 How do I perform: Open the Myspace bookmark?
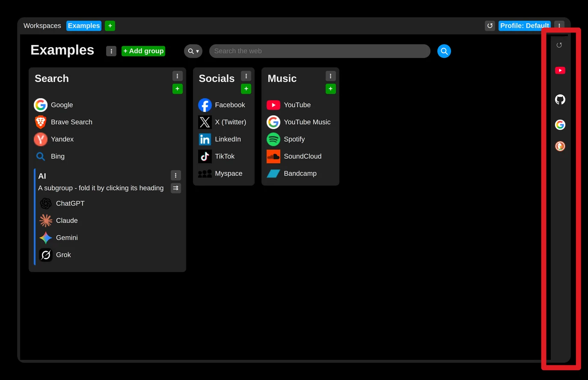pyautogui.click(x=220, y=174)
